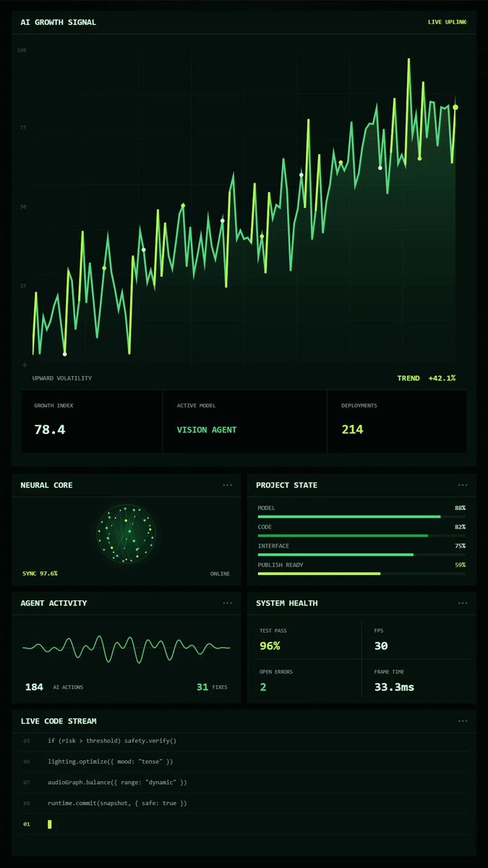Click the PUBLISH READY progress bar
The image size is (488, 868).
pyautogui.click(x=361, y=573)
